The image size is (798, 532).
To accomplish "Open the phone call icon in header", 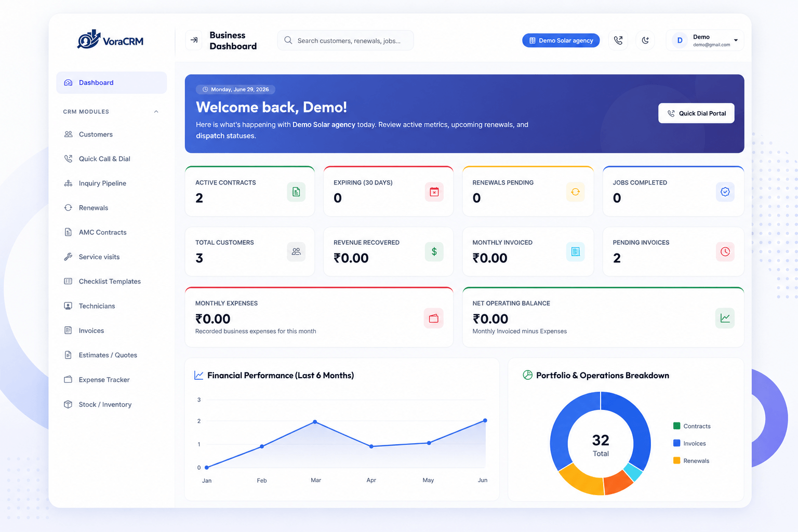I will coord(618,40).
